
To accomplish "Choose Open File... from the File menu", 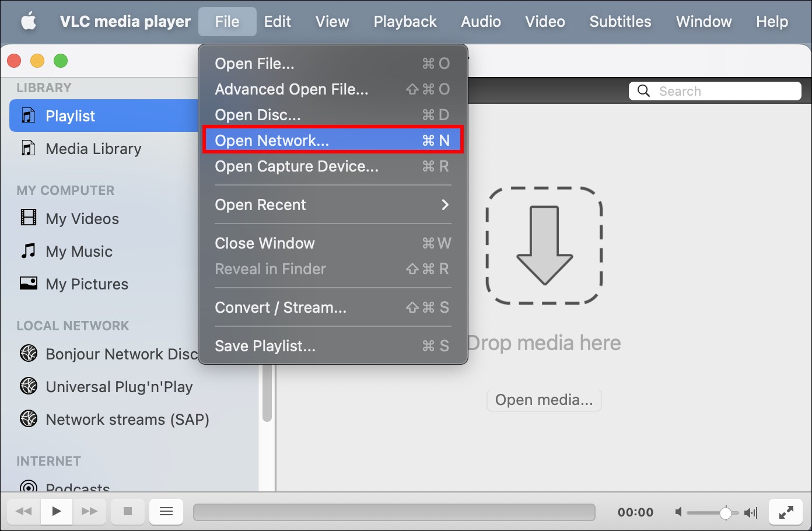I will click(332, 64).
